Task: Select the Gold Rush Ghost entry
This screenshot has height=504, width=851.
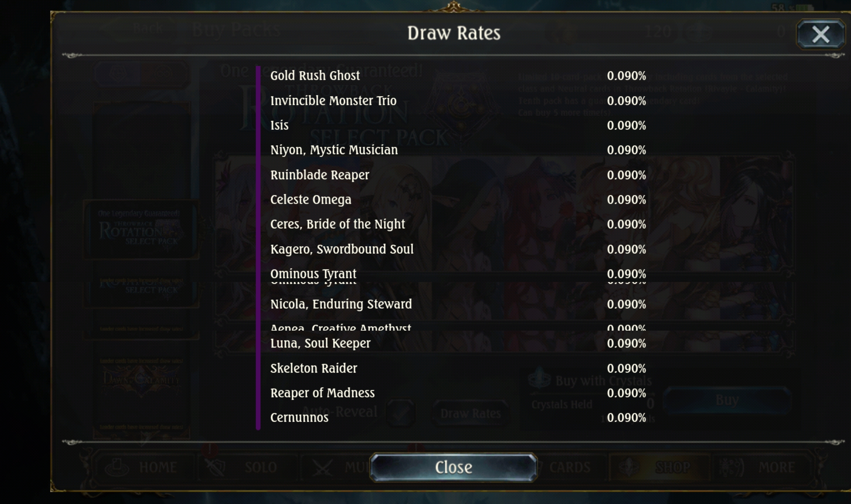Action: [x=458, y=76]
